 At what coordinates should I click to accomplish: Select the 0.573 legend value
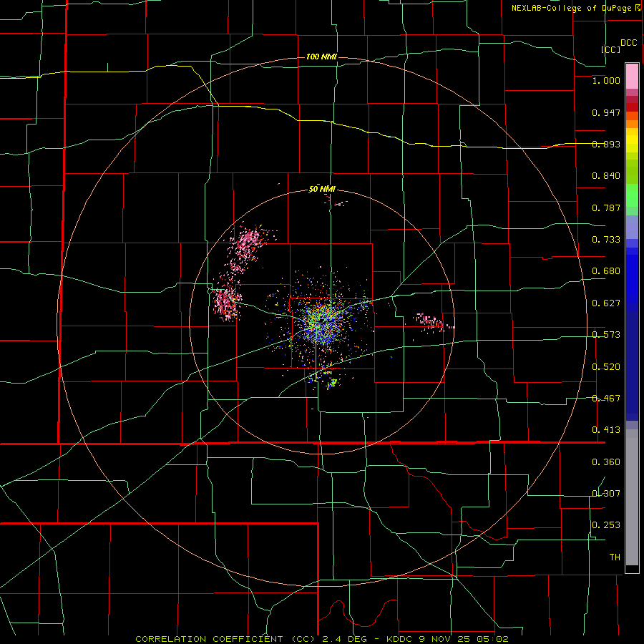click(x=606, y=335)
